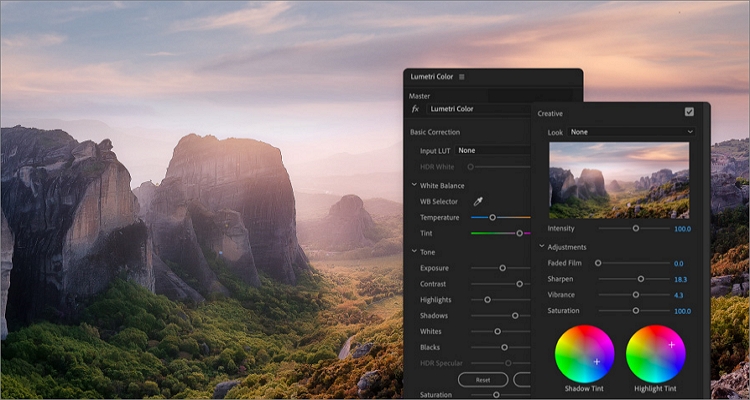Toggle the Creative section checkbox
This screenshot has width=750, height=400.
[689, 111]
